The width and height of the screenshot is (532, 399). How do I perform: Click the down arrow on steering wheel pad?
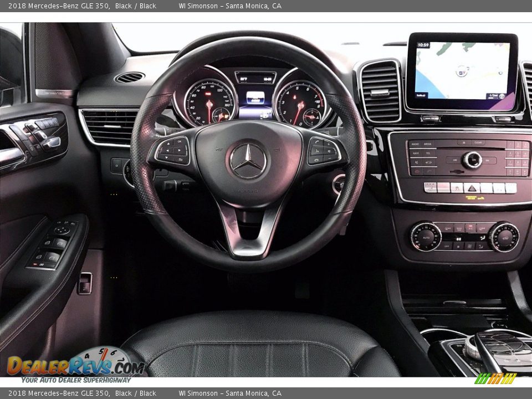(x=167, y=157)
